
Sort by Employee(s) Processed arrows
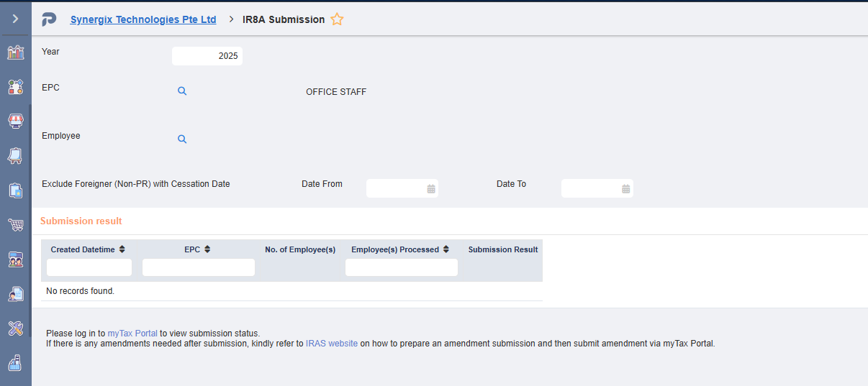click(446, 249)
